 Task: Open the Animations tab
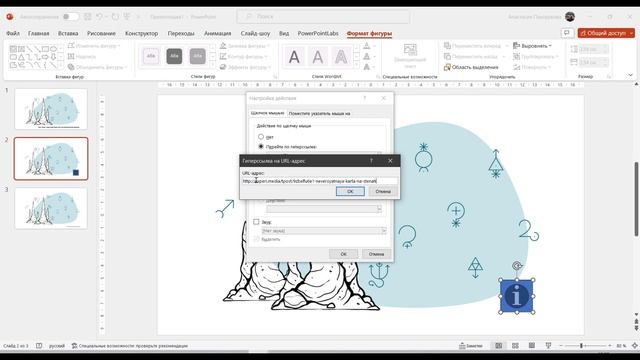[x=218, y=33]
